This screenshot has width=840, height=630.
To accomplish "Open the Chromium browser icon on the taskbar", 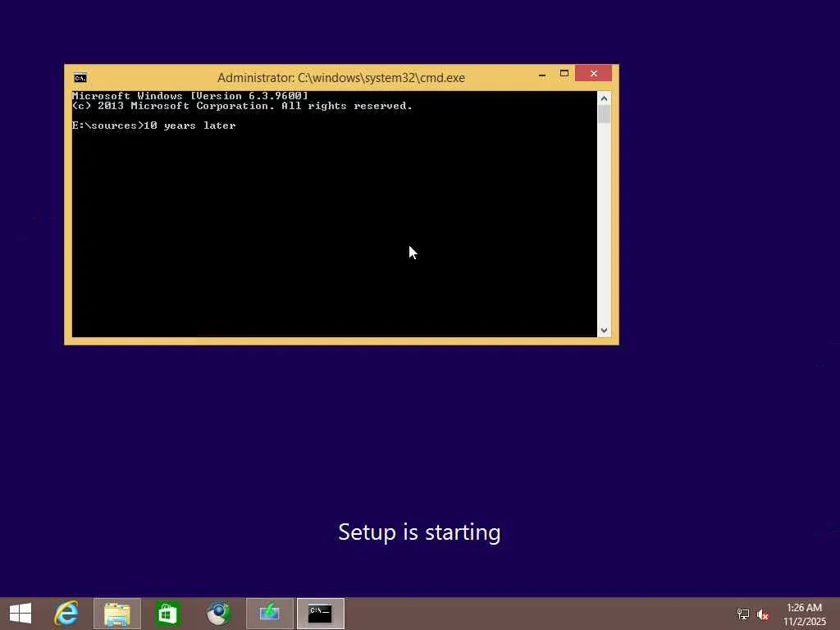I will pyautogui.click(x=218, y=614).
